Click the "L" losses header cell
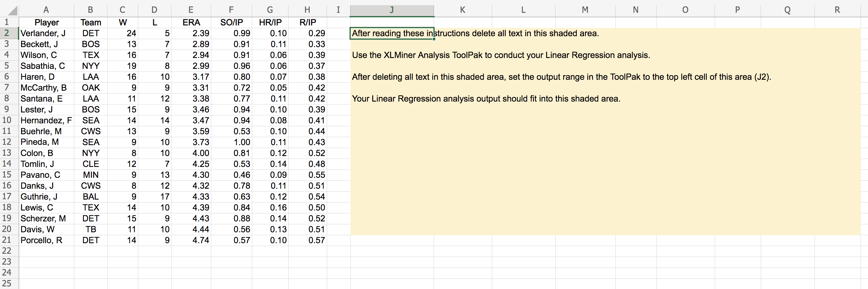Viewport: 868px width, 289px height. [155, 23]
